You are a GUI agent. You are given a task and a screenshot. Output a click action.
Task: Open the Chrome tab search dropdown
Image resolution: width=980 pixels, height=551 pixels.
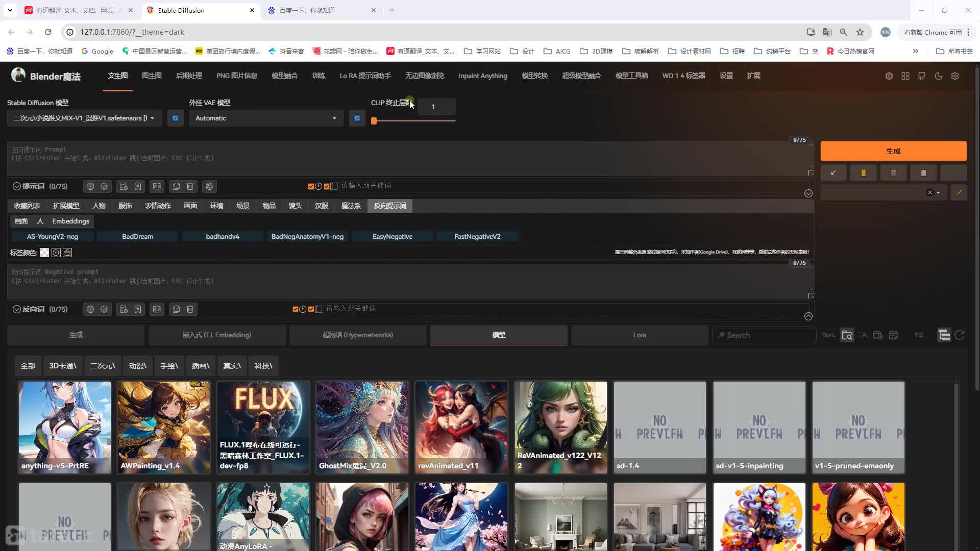click(10, 10)
